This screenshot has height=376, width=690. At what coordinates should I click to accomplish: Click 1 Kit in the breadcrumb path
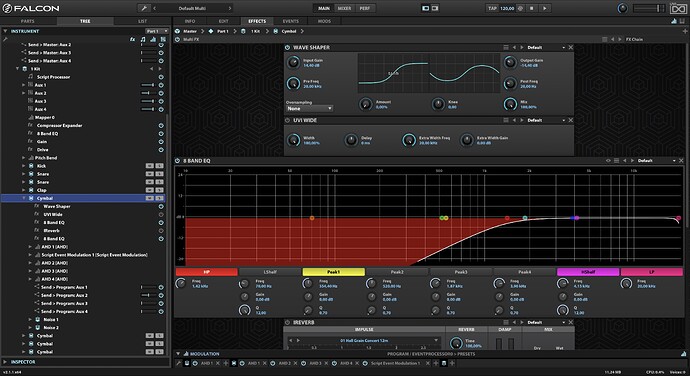pyautogui.click(x=255, y=31)
